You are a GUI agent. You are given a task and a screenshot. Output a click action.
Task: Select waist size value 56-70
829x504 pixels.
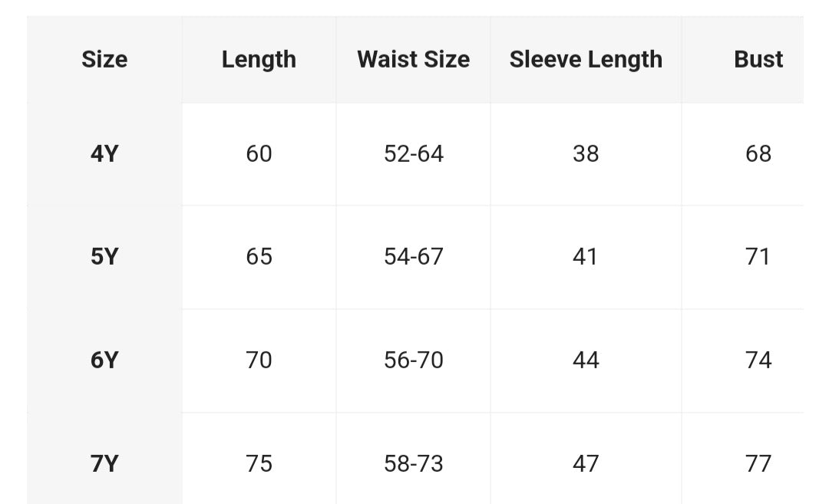tap(413, 360)
